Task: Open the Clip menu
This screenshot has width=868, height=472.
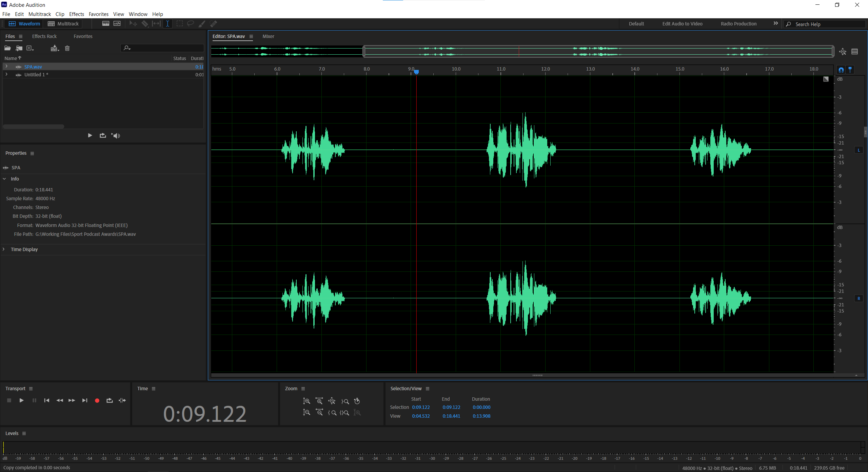Action: tap(60, 14)
